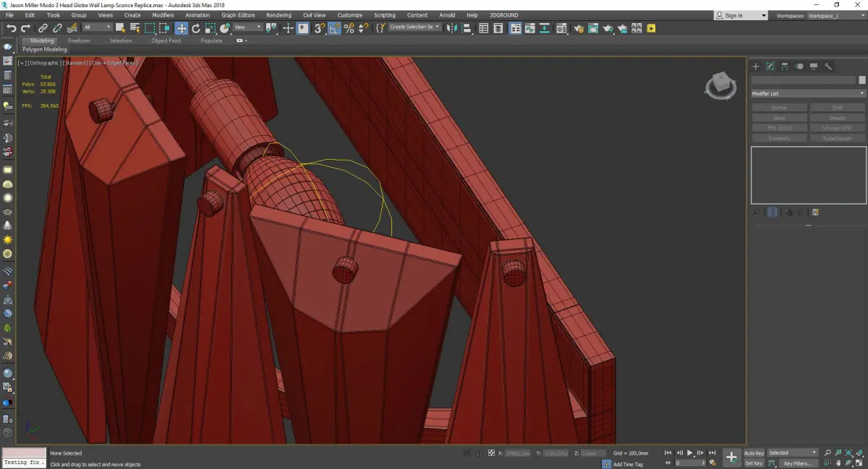Open the Render Setup teapot icon

(x=579, y=28)
